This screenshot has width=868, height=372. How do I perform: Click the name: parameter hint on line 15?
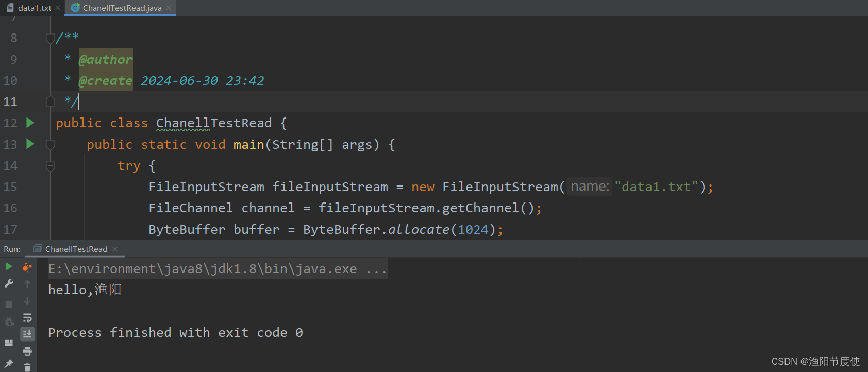590,187
